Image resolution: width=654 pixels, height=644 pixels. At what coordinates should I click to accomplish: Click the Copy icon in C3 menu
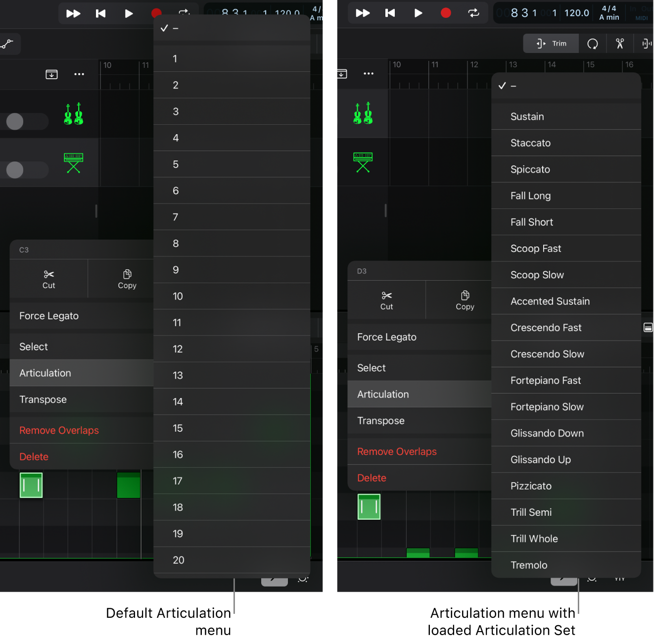[127, 274]
